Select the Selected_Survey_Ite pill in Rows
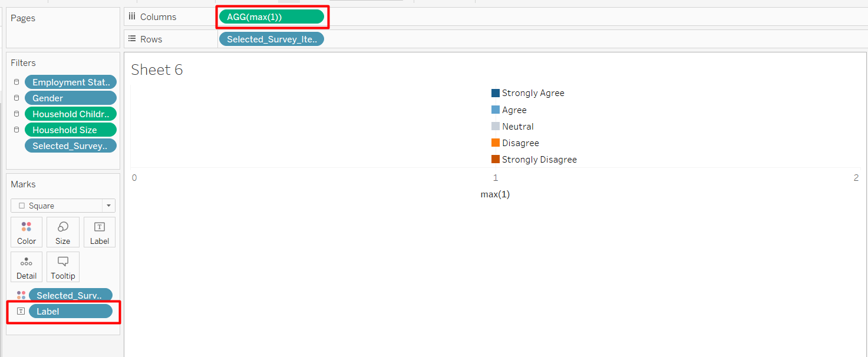The width and height of the screenshot is (868, 357). tap(271, 39)
